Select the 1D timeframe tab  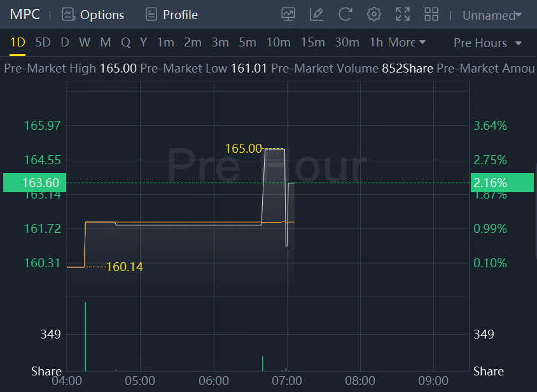click(17, 43)
